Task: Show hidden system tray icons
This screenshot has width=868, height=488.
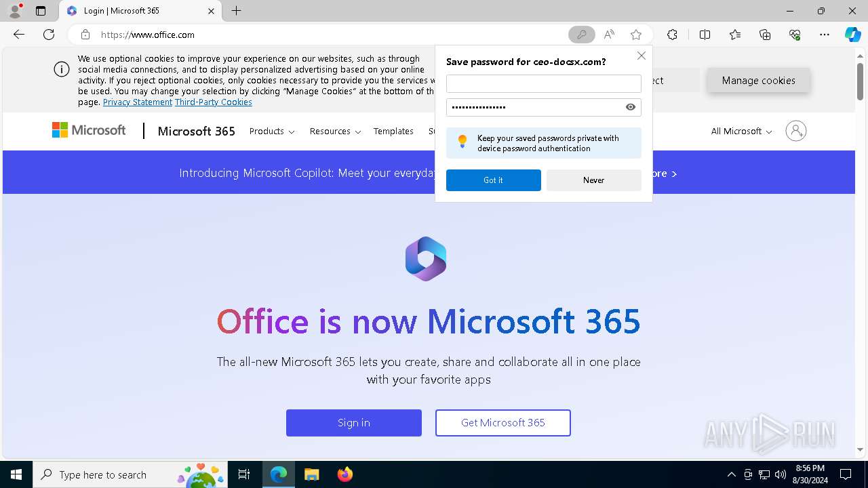Action: point(731,474)
